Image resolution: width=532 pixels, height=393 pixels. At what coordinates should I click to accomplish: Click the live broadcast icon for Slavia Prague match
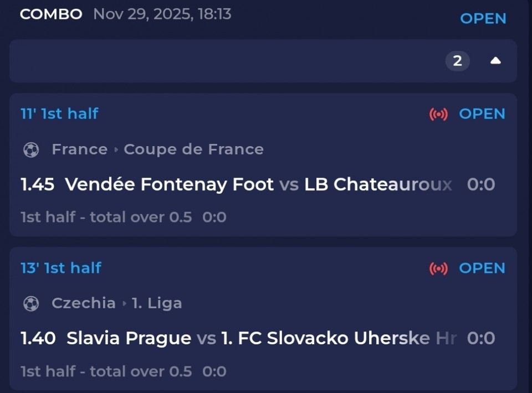[438, 268]
